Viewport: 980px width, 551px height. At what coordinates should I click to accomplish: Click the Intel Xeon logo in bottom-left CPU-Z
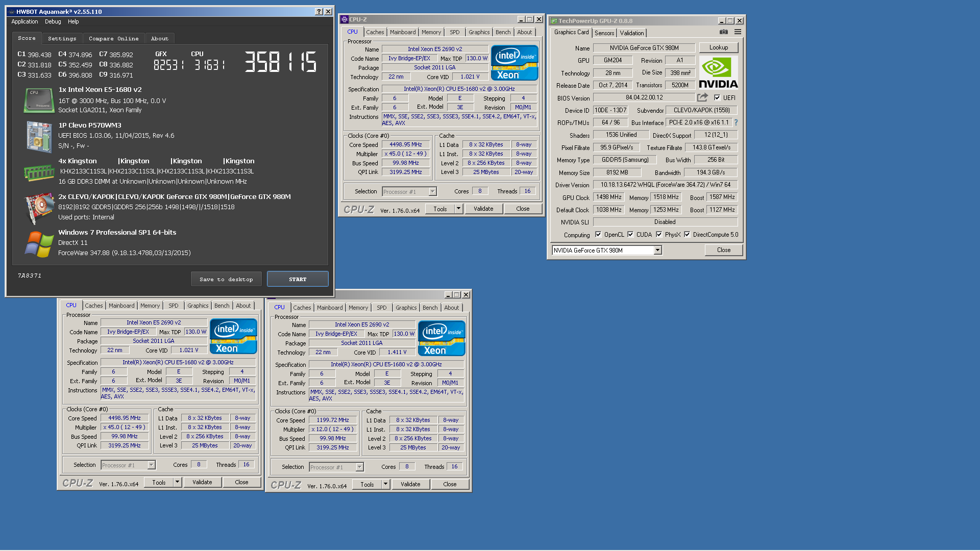pyautogui.click(x=233, y=337)
